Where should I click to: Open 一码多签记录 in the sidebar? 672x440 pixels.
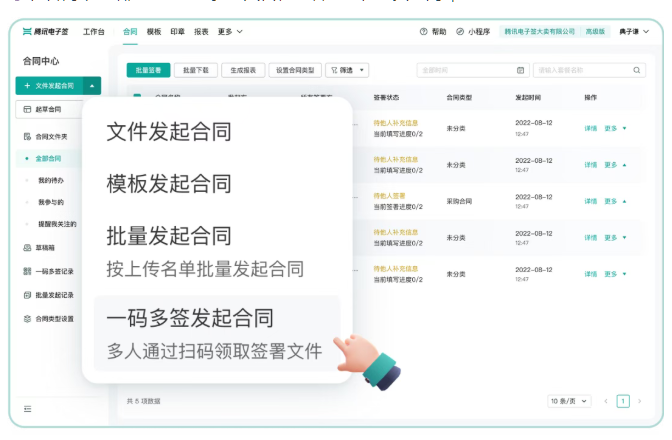(48, 271)
